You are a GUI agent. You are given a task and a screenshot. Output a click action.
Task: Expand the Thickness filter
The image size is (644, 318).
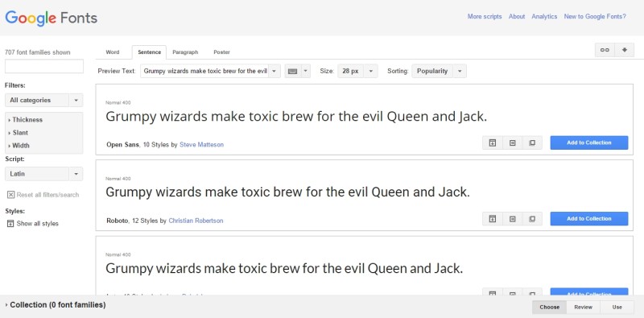click(x=26, y=120)
